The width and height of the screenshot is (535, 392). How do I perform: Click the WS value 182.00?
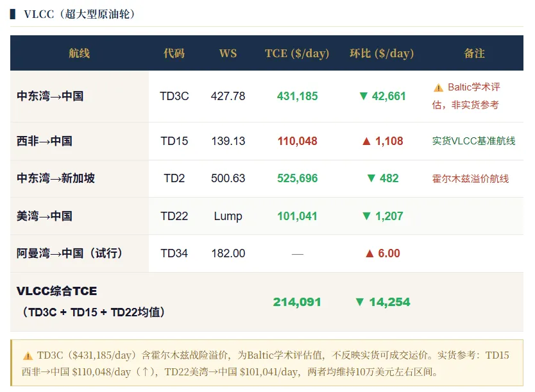[x=228, y=253]
